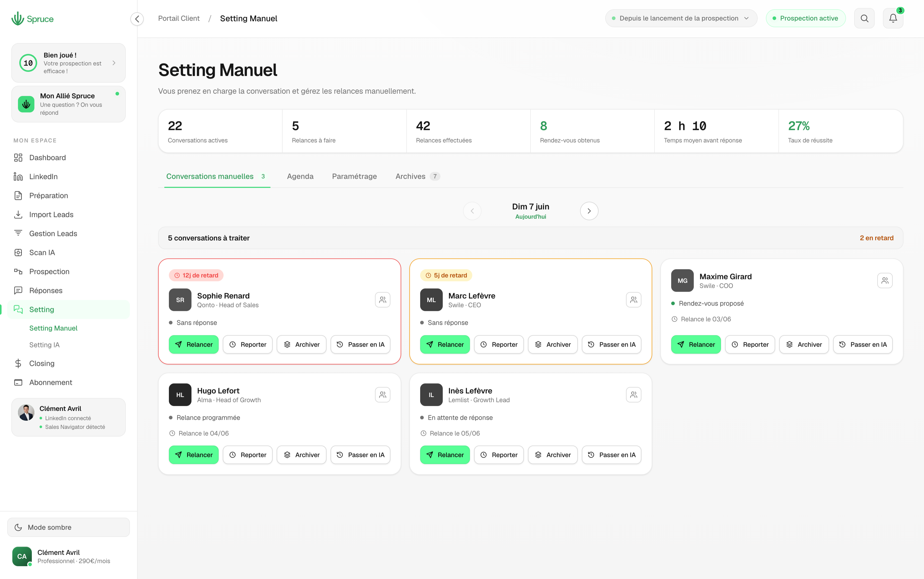This screenshot has width=924, height=579.
Task: Click Passer en IA for Sophie Renard
Action: point(361,345)
